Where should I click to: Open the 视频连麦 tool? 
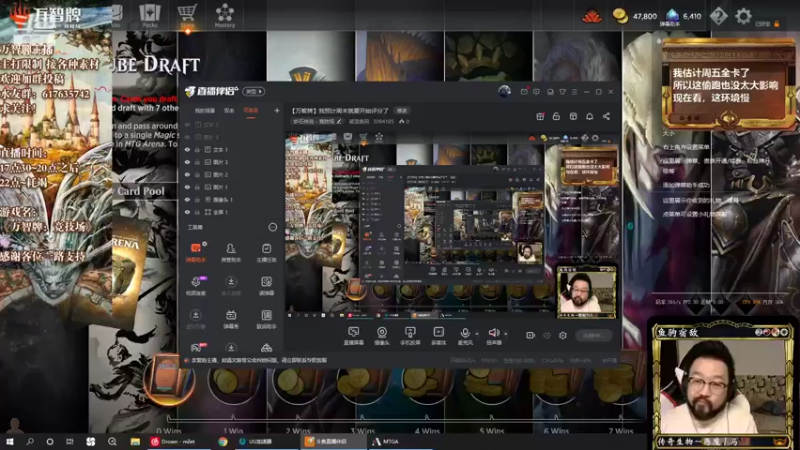pos(195,286)
